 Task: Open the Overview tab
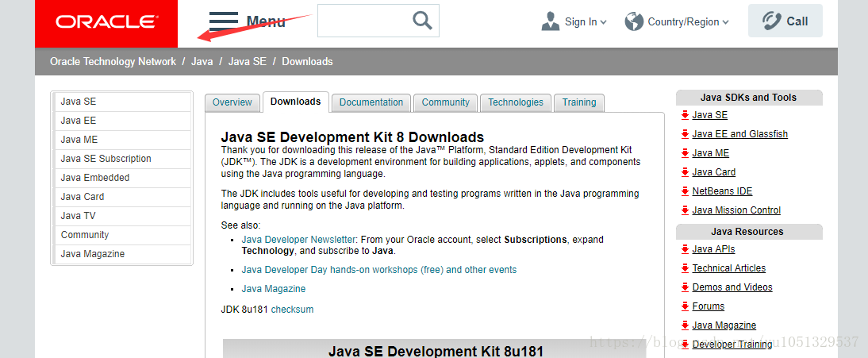(232, 102)
